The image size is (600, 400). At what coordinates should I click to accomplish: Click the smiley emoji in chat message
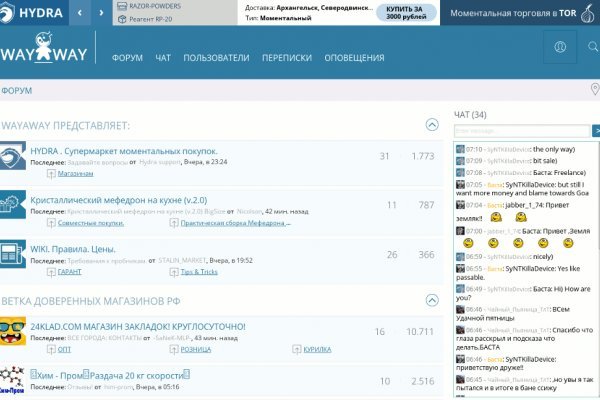tap(494, 217)
